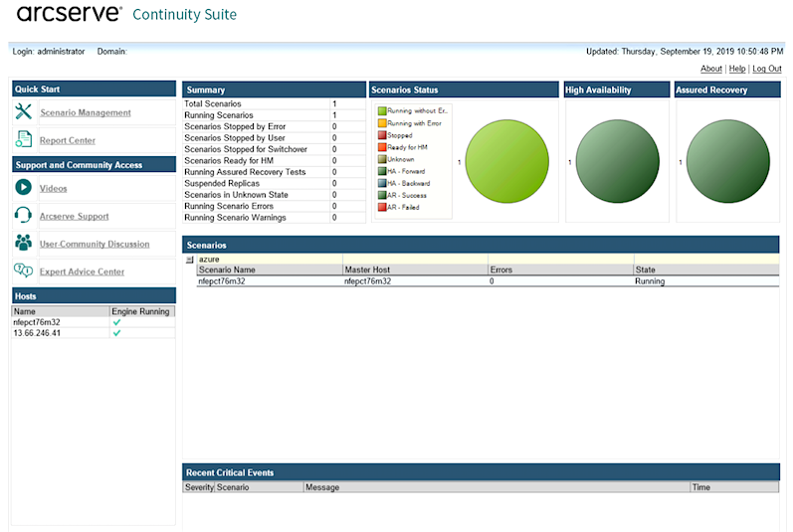Open the User Community Discussion link

[x=95, y=244]
